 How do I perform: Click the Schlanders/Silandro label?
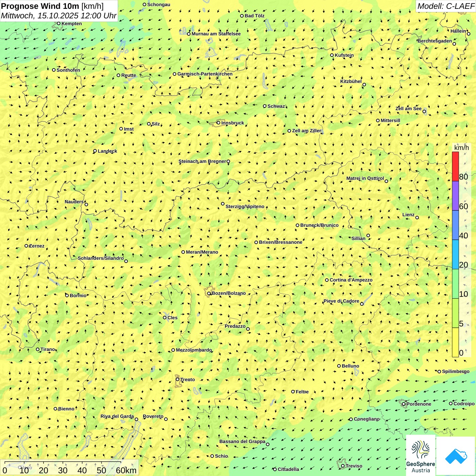pos(101,258)
